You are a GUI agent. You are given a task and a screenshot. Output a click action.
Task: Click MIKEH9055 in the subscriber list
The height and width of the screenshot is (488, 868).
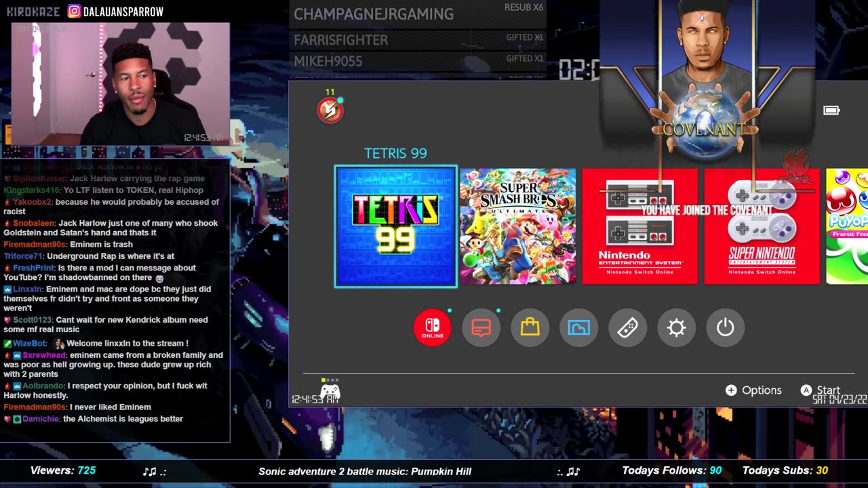click(x=328, y=61)
